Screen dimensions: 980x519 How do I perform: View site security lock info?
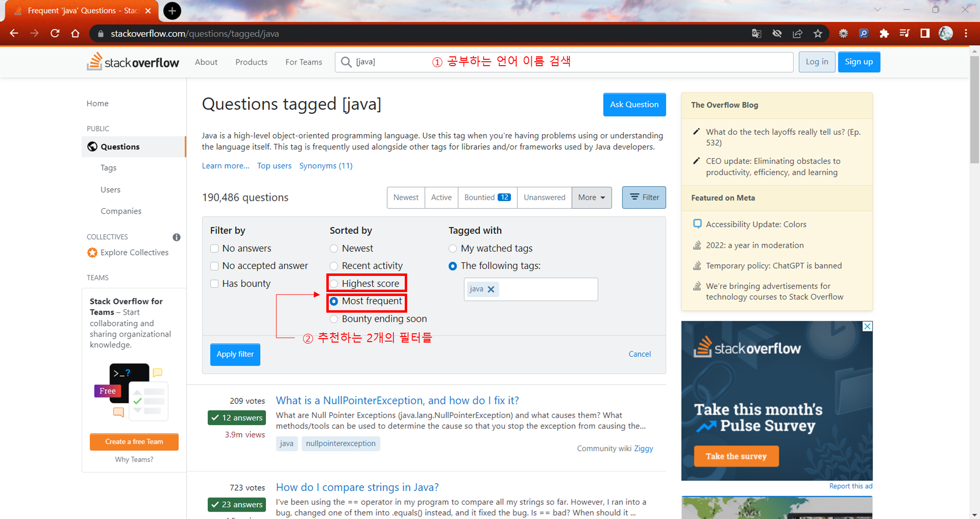(101, 33)
